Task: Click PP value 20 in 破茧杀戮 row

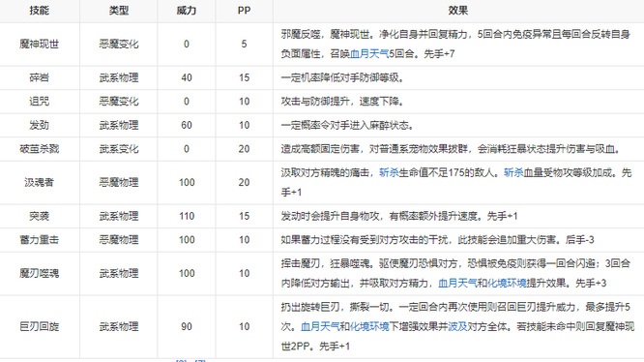Action: tap(244, 149)
